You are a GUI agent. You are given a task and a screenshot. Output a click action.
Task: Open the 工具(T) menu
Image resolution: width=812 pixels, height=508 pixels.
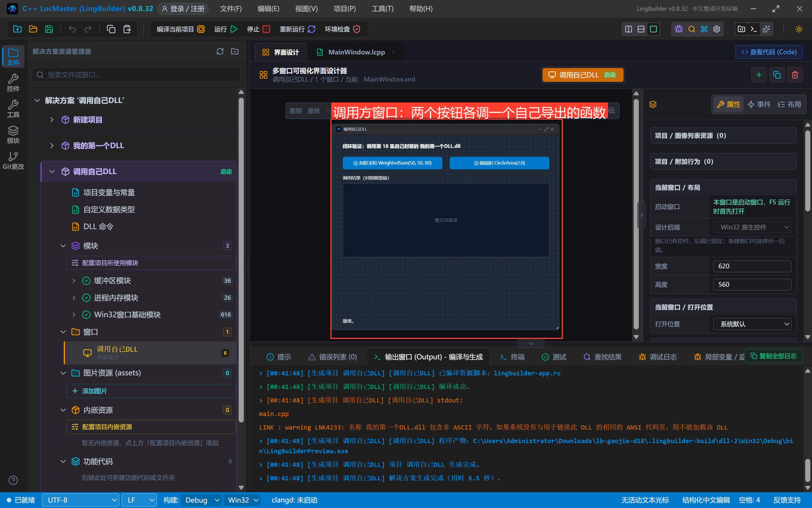click(383, 9)
